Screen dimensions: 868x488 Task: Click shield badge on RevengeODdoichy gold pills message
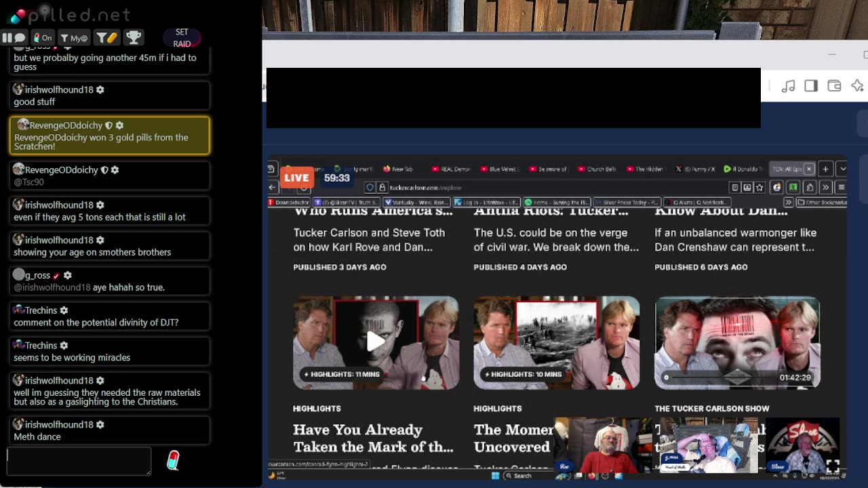pyautogui.click(x=108, y=125)
